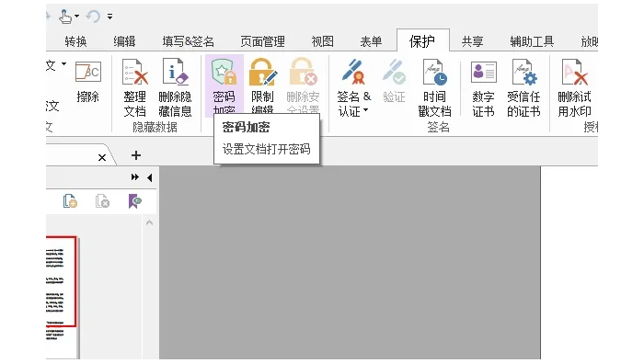Click 密码加密 password encrypt button
Viewport: 644px width, 363px height.
(x=224, y=85)
